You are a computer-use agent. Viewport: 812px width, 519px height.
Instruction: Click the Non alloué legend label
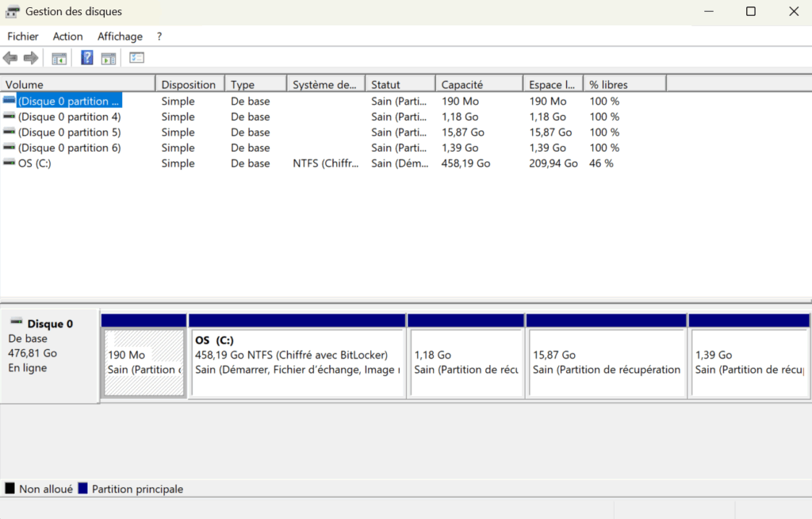46,489
